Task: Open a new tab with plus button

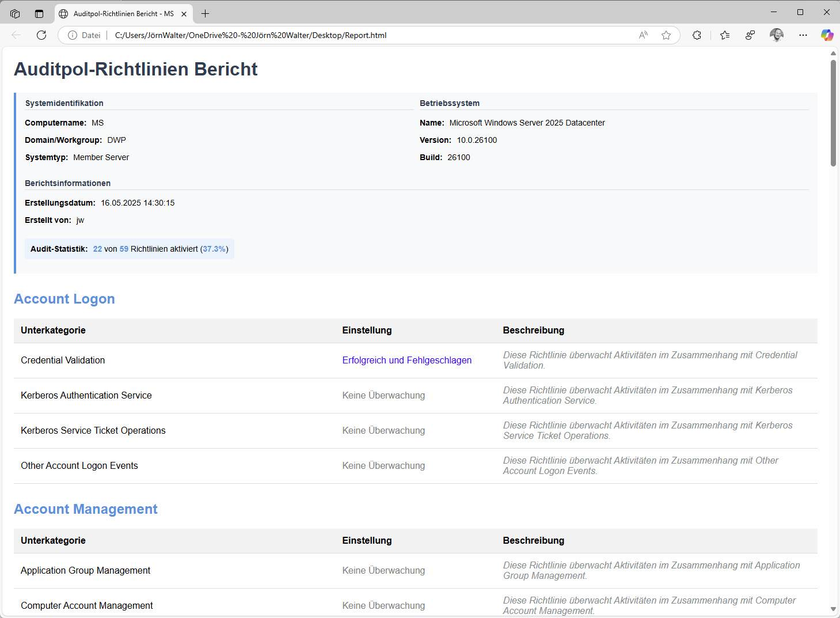Action: point(205,13)
